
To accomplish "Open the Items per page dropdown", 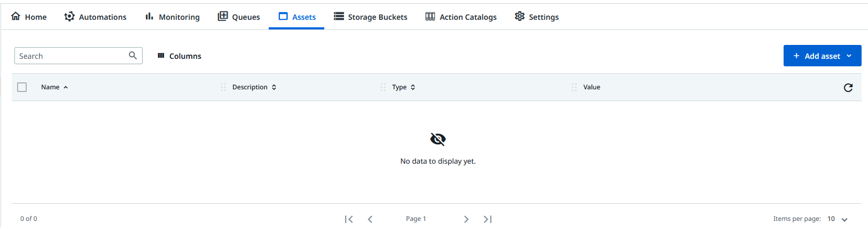I will 844,219.
